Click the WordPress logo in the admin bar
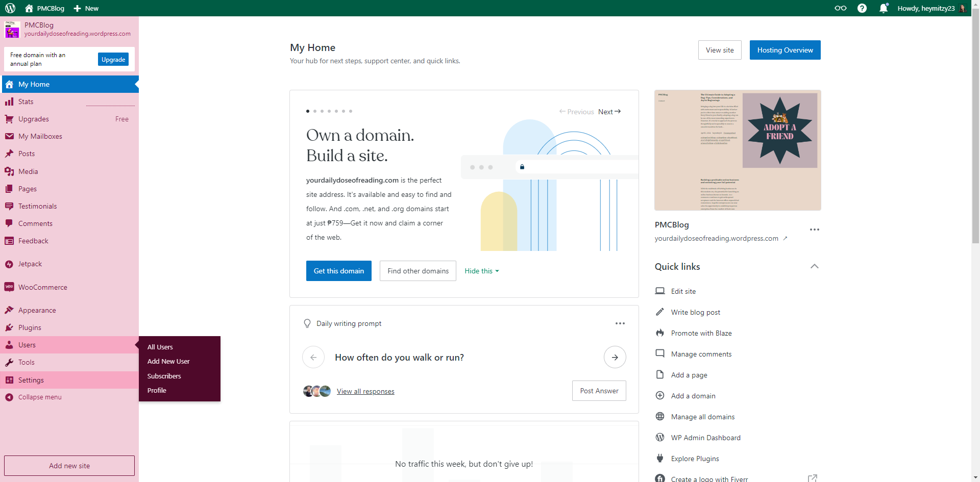 tap(10, 8)
